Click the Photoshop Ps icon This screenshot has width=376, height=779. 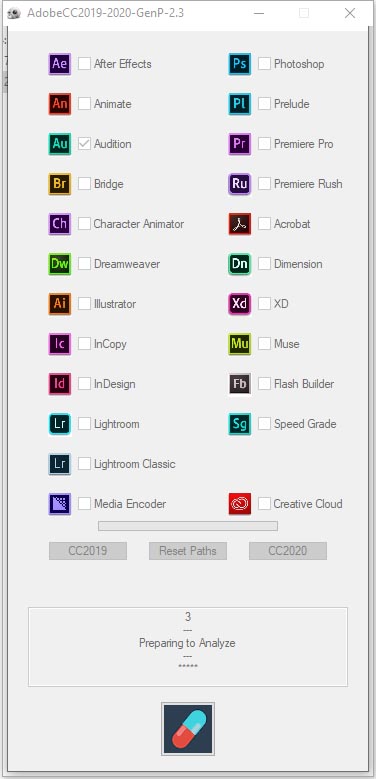click(240, 64)
